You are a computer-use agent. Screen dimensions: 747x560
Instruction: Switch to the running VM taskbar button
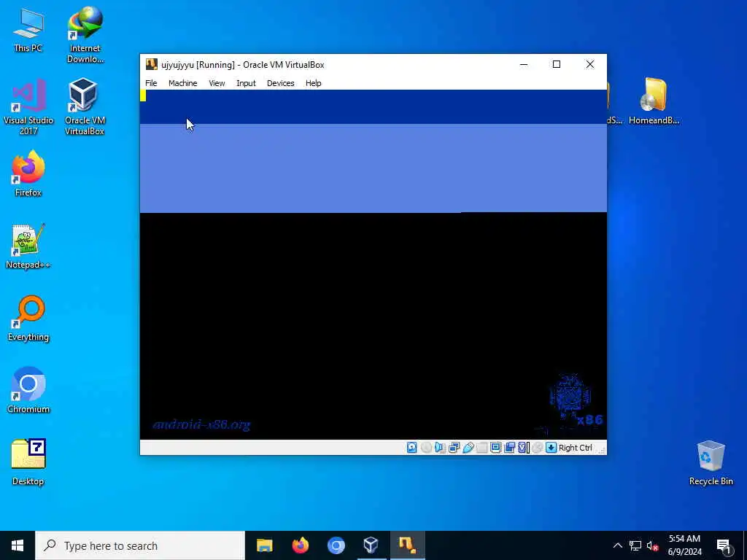407,545
